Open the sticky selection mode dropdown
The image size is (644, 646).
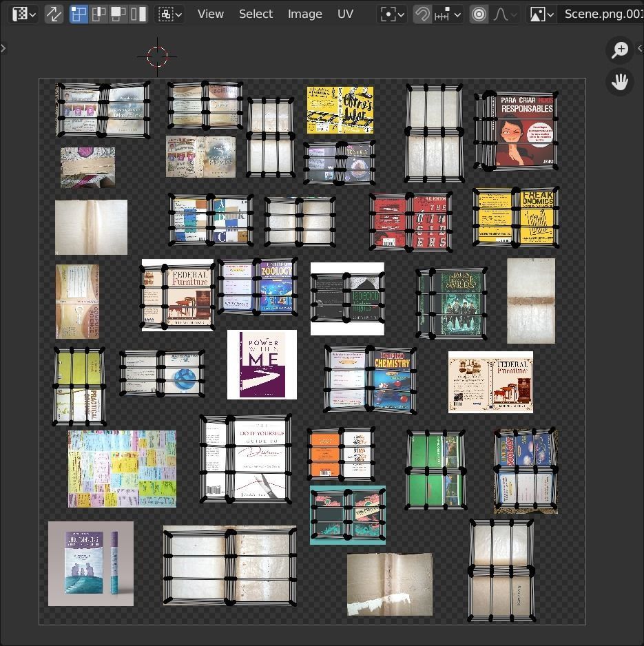[x=169, y=14]
